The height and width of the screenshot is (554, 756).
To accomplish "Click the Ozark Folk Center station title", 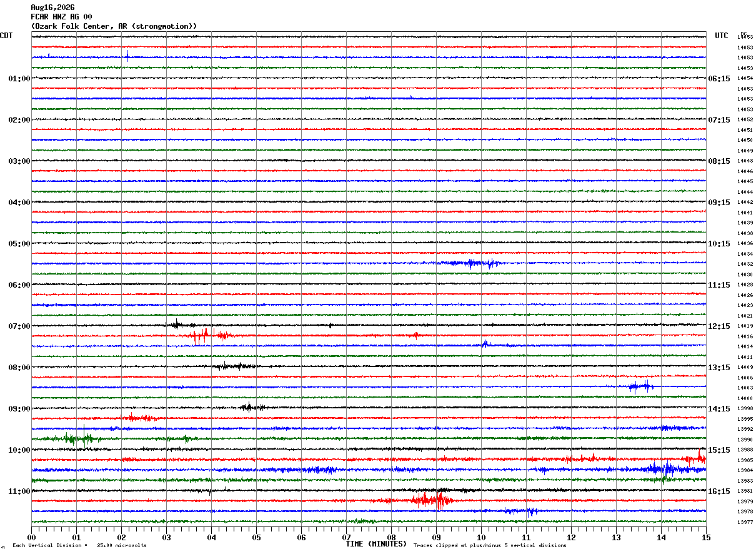I will click(x=114, y=26).
